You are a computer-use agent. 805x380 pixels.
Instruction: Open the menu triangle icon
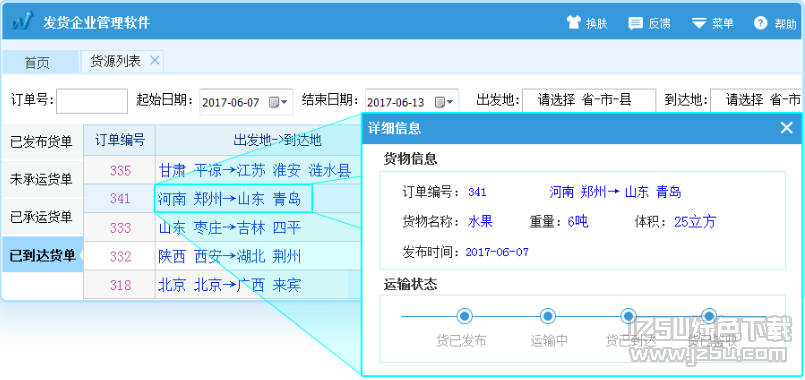click(699, 23)
